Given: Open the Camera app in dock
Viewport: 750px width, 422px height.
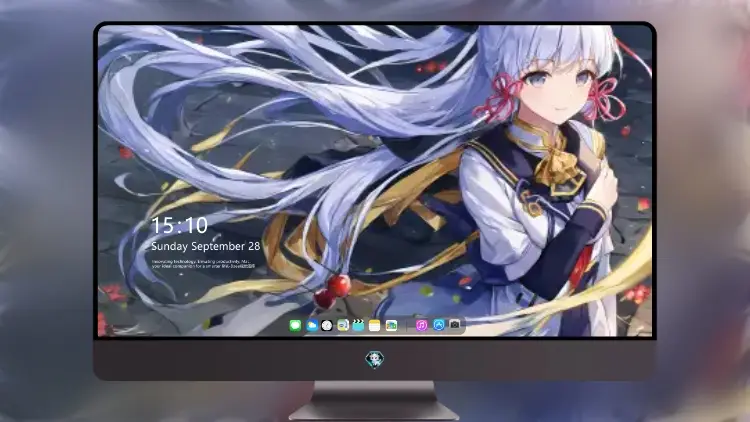Looking at the screenshot, I should [454, 324].
